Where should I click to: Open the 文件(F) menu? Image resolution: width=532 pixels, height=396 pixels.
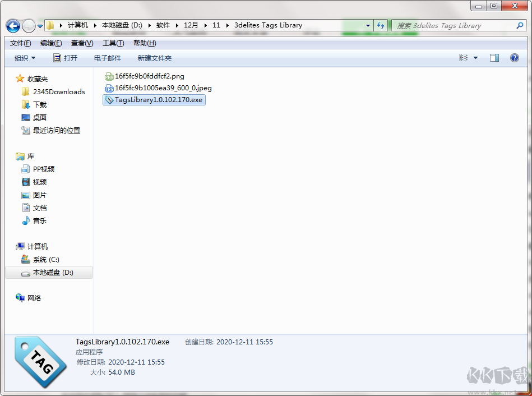(21, 43)
